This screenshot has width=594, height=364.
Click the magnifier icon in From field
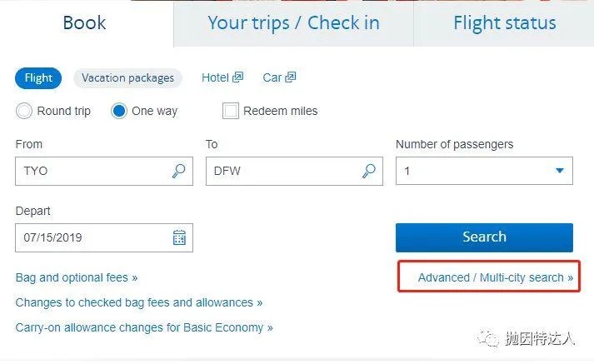coord(178,171)
